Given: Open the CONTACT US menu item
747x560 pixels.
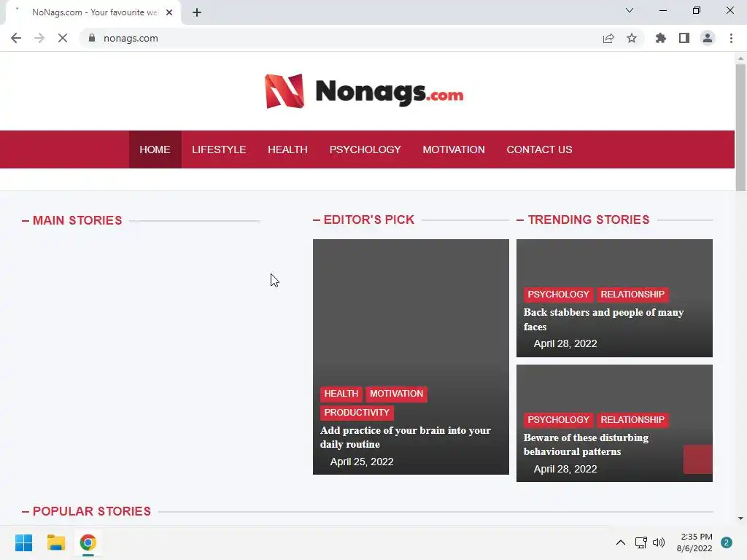Looking at the screenshot, I should (539, 149).
